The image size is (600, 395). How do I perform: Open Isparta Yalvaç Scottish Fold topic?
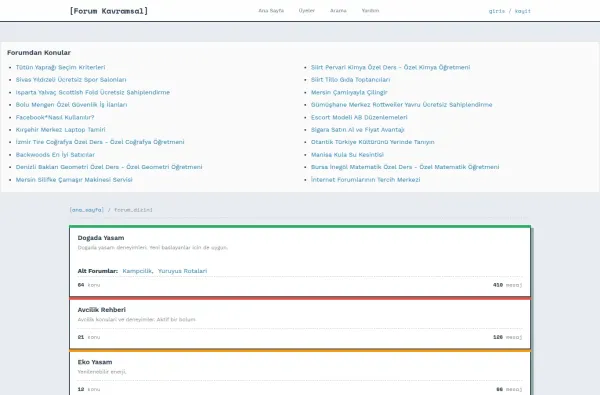click(x=93, y=92)
